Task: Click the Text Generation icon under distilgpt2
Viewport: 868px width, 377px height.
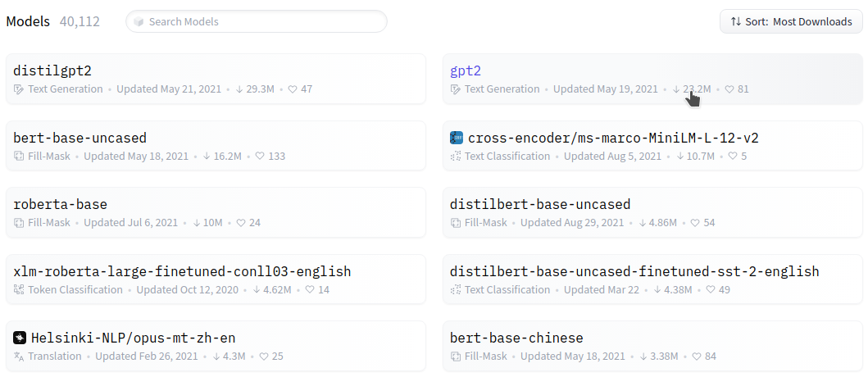Action: point(19,89)
